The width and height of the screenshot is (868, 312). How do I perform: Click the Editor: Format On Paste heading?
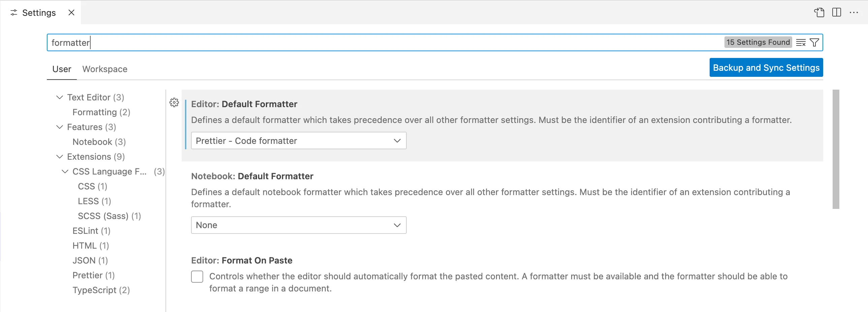click(x=242, y=260)
